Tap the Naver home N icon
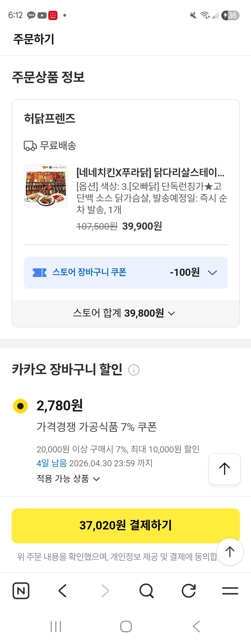The width and height of the screenshot is (251, 644). pos(21,591)
